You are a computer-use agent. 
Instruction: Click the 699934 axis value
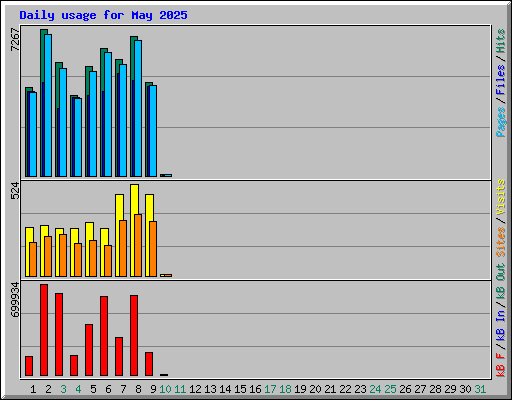15,300
